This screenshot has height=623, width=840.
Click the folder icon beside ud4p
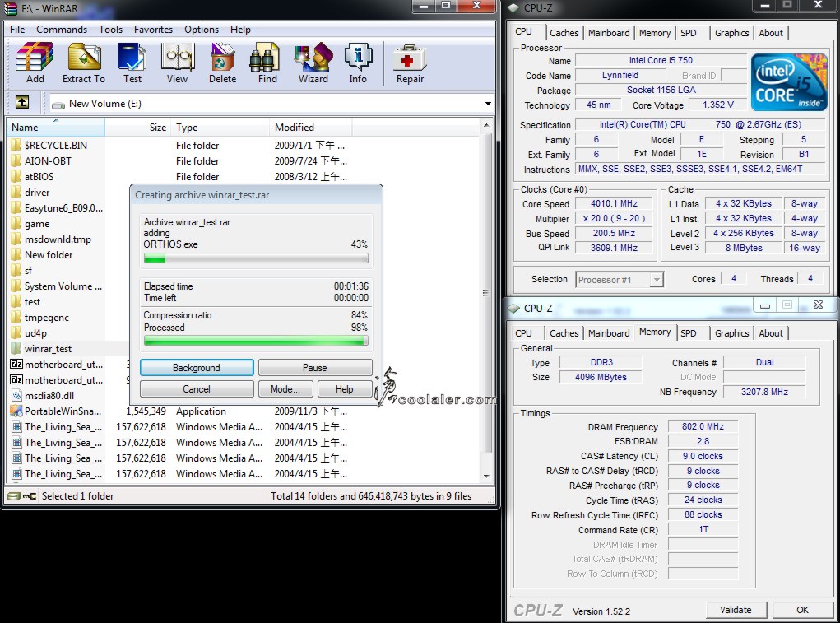pyautogui.click(x=16, y=333)
